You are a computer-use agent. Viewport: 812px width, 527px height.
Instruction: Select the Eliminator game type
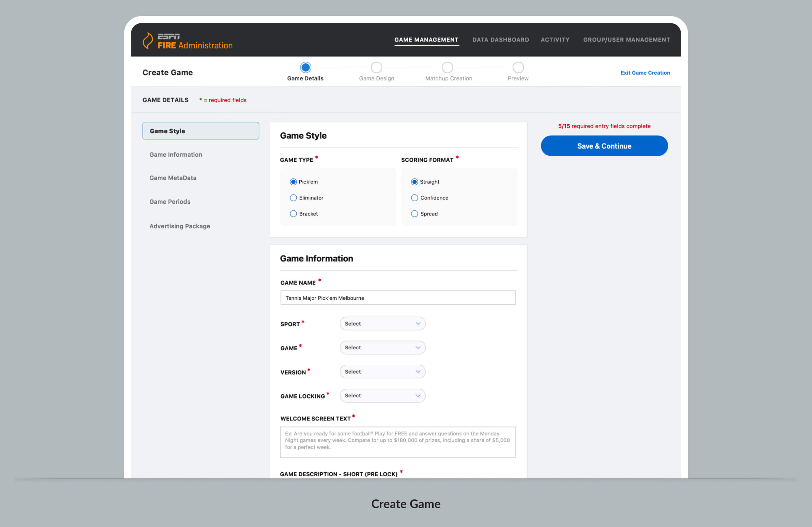[x=293, y=198]
